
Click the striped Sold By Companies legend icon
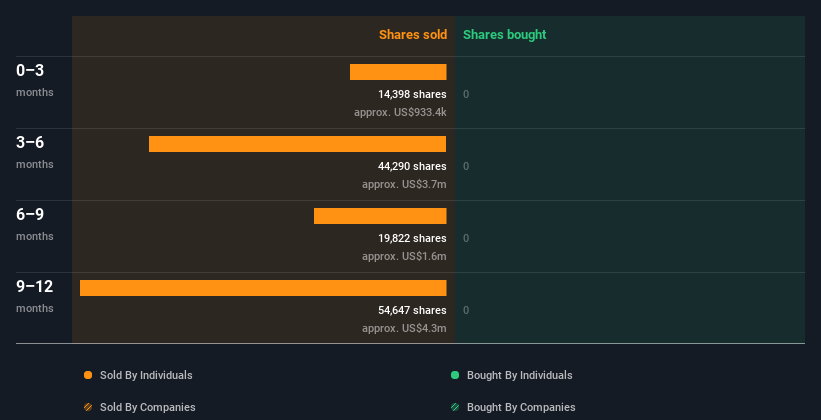tap(88, 407)
